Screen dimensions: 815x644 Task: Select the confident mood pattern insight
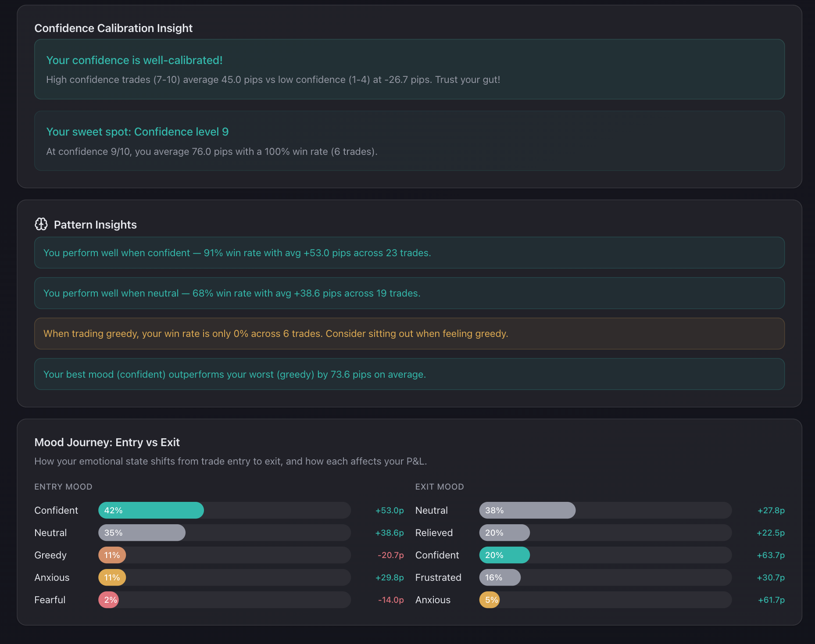pos(409,253)
